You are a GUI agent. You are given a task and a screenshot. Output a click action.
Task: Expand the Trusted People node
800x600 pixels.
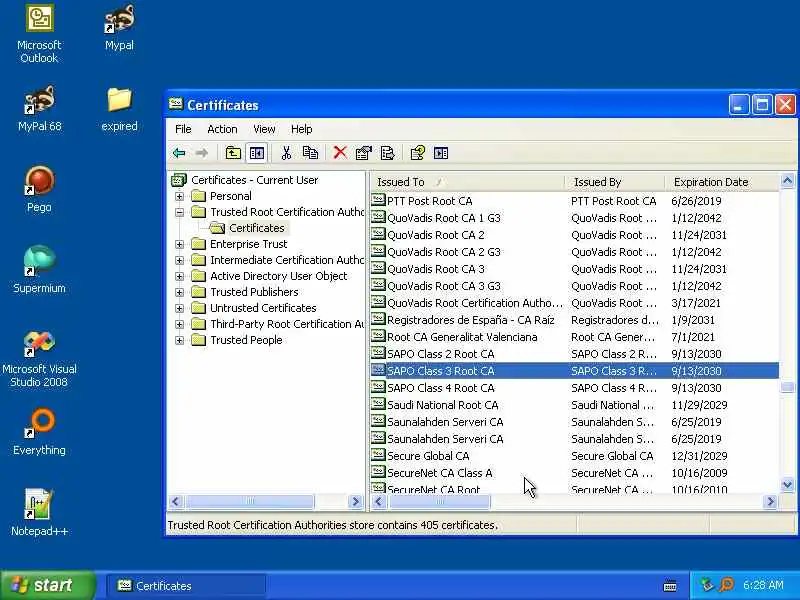click(180, 340)
